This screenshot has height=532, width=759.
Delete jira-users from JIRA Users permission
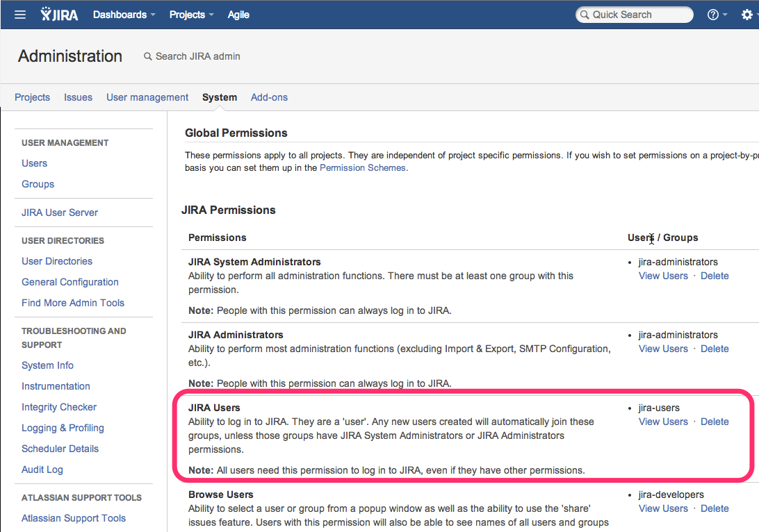pyautogui.click(x=715, y=422)
